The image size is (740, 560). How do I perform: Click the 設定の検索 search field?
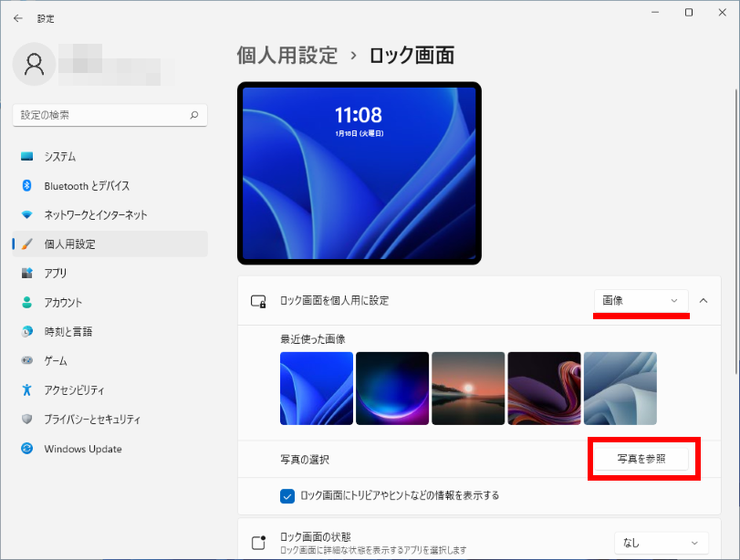point(100,115)
